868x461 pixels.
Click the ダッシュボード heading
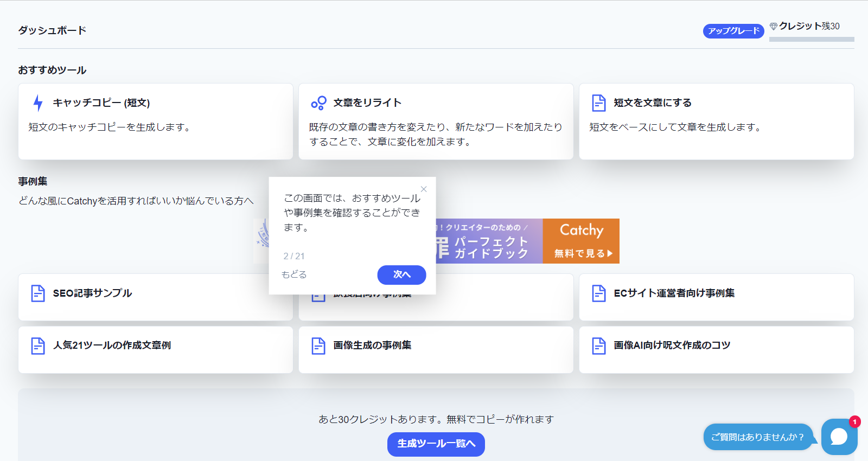52,30
